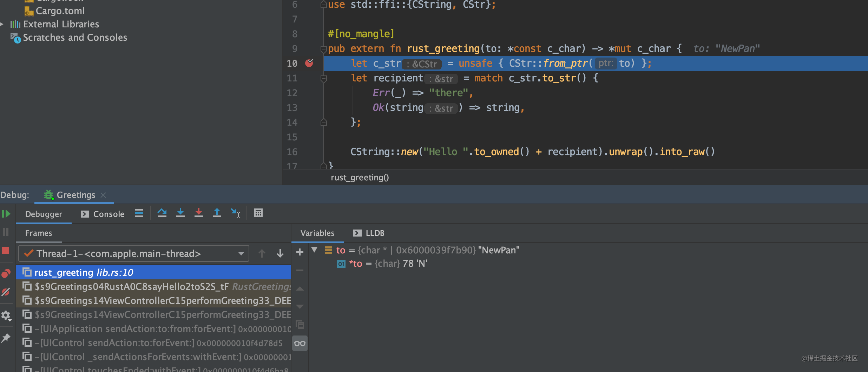Screen dimensions: 868x372
Task: Click the from_ptr call on line 10
Action: [565, 64]
